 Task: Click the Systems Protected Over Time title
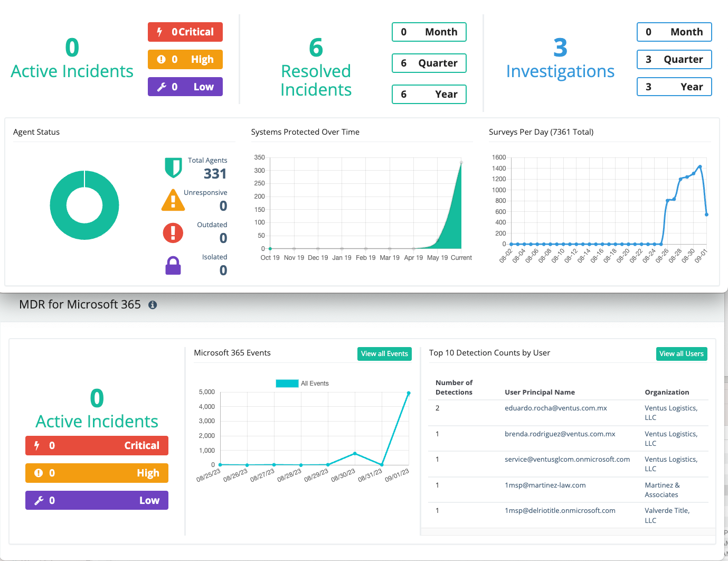click(305, 132)
